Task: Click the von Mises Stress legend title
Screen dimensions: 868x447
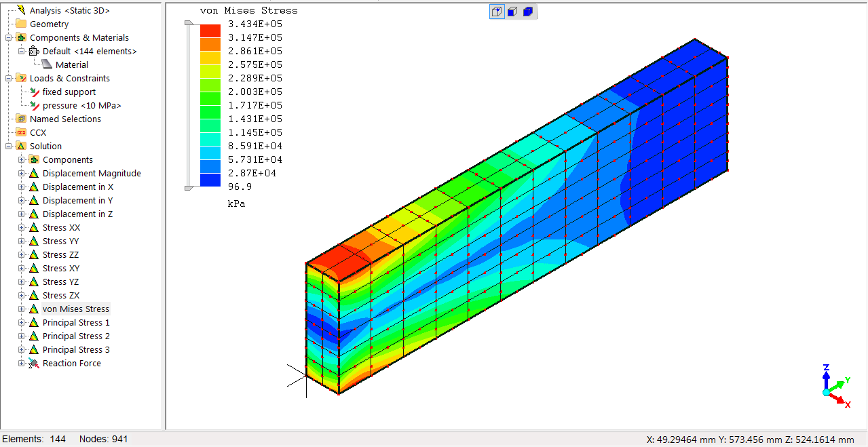Action: [249, 10]
